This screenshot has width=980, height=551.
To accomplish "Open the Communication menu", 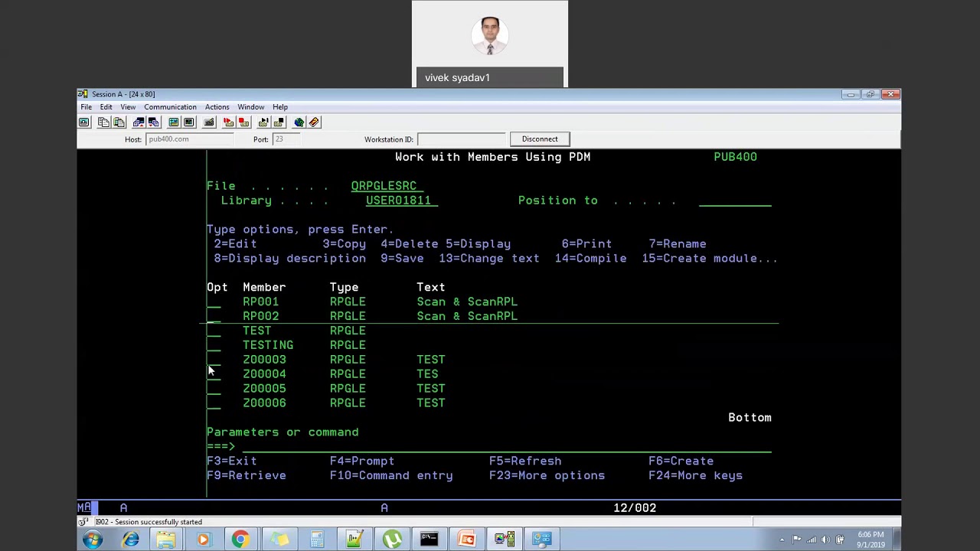I will click(170, 107).
